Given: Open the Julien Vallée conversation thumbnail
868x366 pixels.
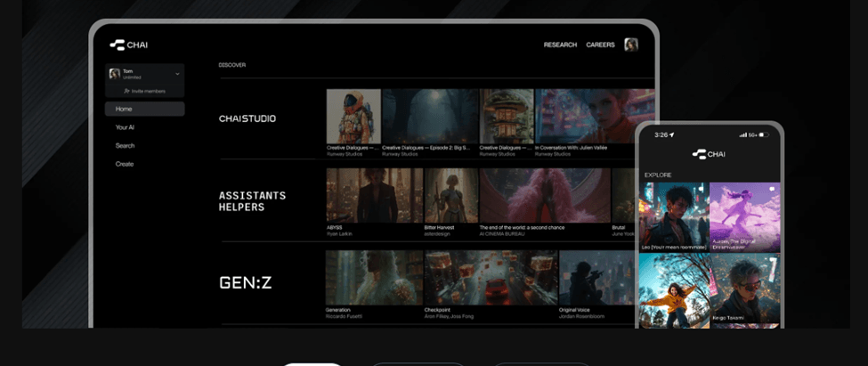Looking at the screenshot, I should pos(595,117).
